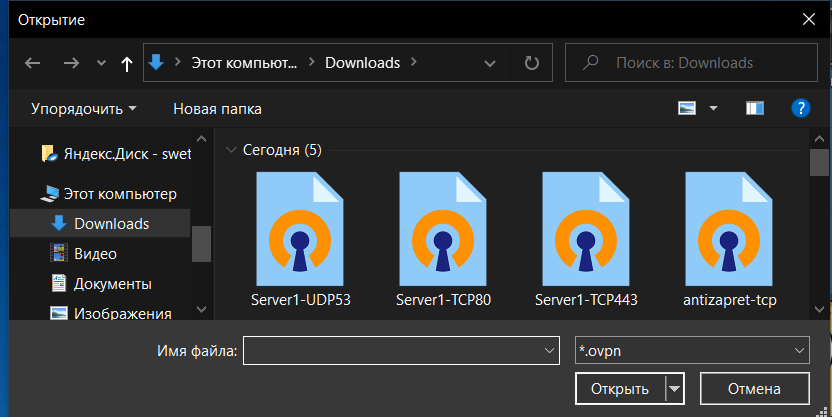832x417 pixels.
Task: Click the navigation pane scrollbar thumb
Action: (x=201, y=244)
